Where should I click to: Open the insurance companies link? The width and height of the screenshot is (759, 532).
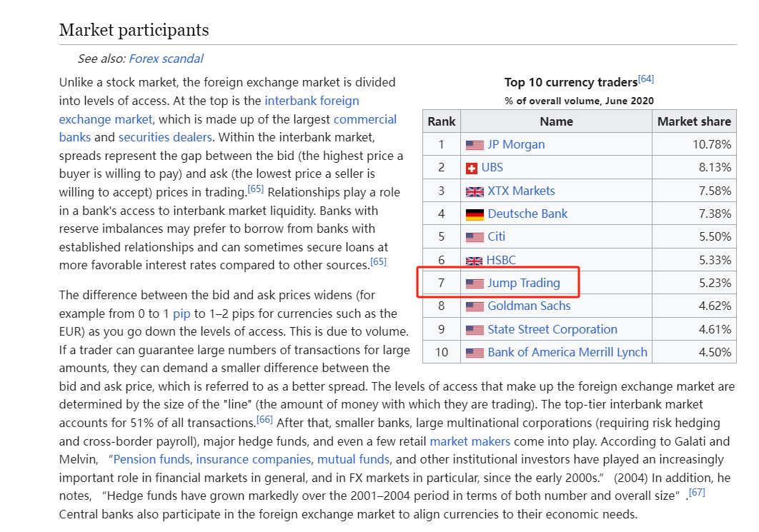[254, 459]
